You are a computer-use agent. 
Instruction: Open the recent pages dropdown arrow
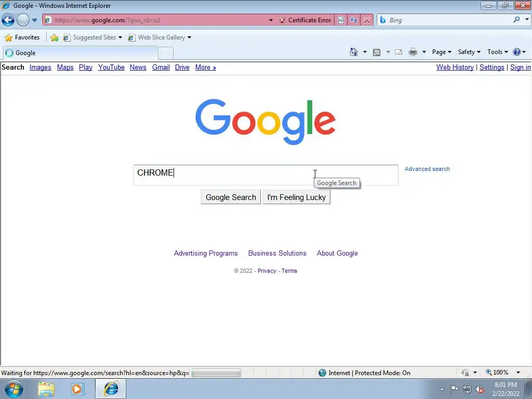pos(34,20)
